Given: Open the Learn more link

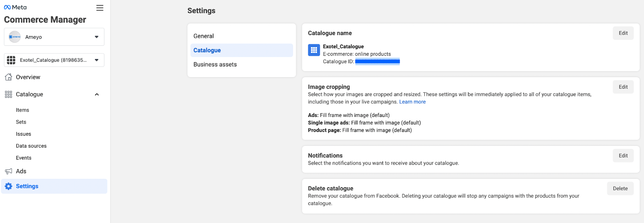Looking at the screenshot, I should pyautogui.click(x=412, y=102).
